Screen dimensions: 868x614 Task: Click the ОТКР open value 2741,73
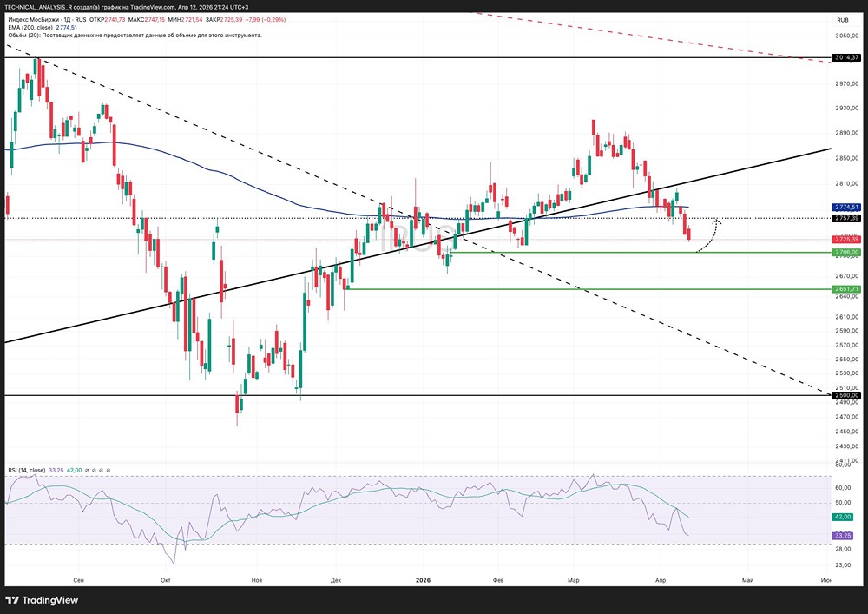115,20
